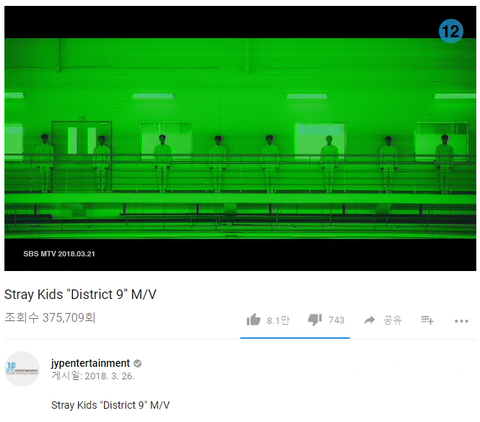Open the jypentertainment channel name link
The height and width of the screenshot is (422, 480).
[90, 363]
